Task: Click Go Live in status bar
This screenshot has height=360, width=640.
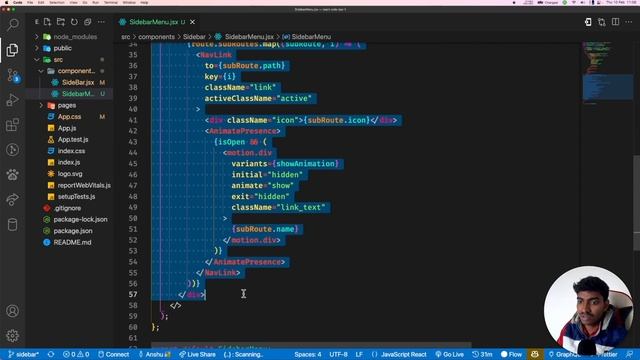Action: pyautogui.click(x=449, y=354)
